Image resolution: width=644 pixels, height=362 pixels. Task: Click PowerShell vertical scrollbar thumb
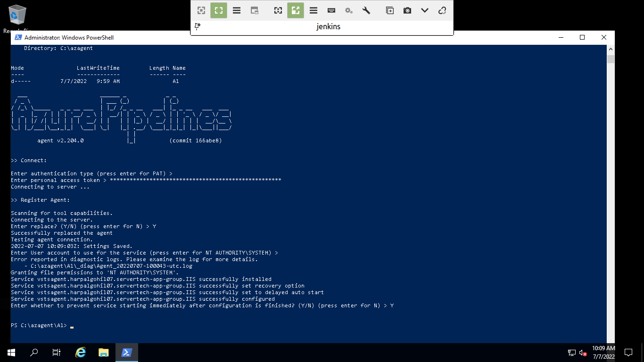click(611, 59)
